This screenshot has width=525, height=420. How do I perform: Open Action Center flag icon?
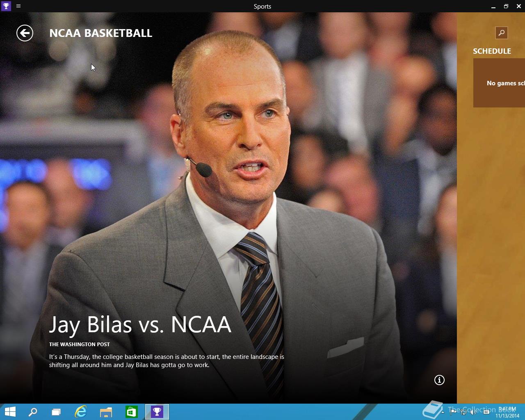point(453,412)
